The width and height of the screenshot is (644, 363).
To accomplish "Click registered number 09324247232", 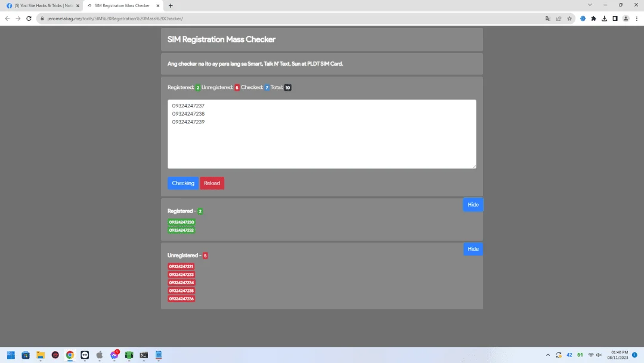I will click(x=181, y=230).
